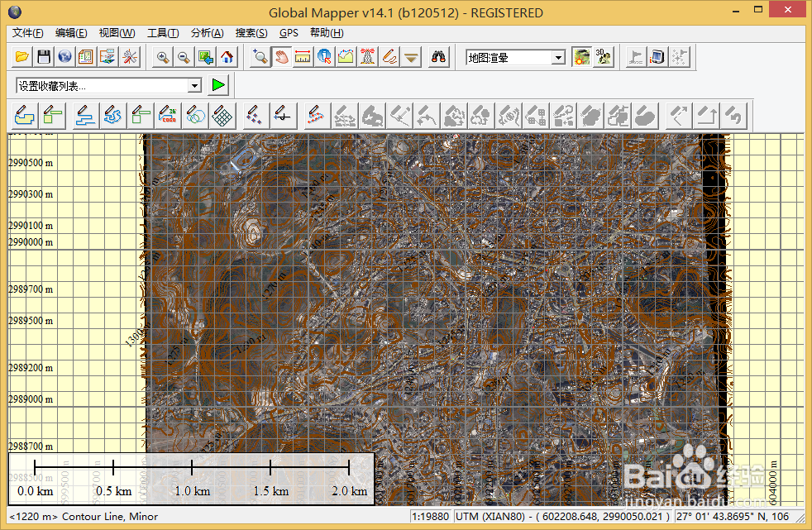Zoom in with the plus magnifier icon

point(163,57)
